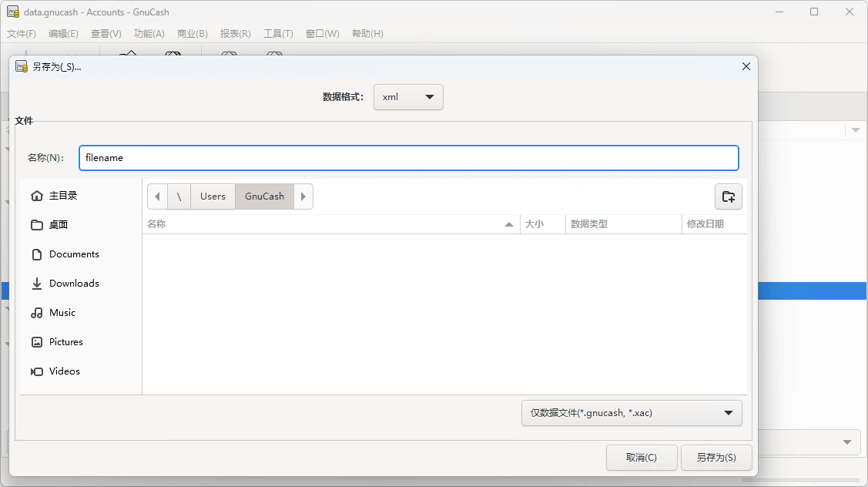Open the Downloads sidebar location
This screenshot has height=487, width=868.
73,284
